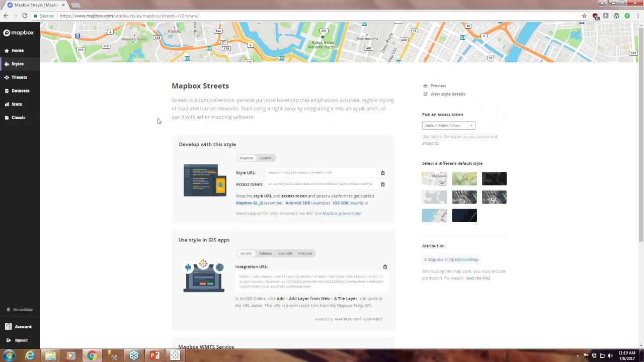Open the Tilesets section
644x362 pixels.
pyautogui.click(x=19, y=77)
